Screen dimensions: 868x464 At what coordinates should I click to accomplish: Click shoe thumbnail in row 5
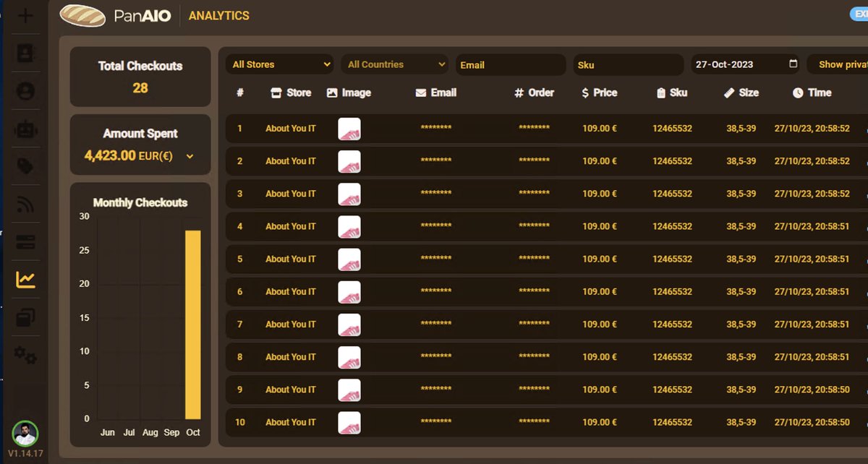349,259
